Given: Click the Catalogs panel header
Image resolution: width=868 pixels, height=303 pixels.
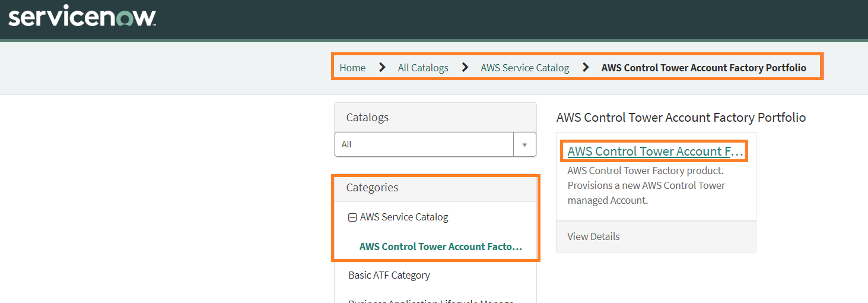Looking at the screenshot, I should [x=435, y=117].
